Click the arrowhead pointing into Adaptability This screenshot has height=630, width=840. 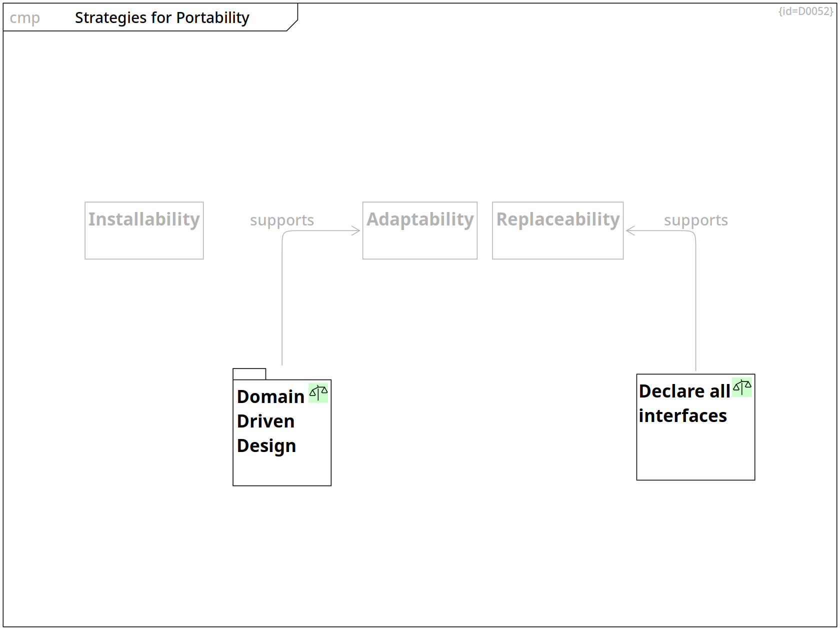point(356,230)
